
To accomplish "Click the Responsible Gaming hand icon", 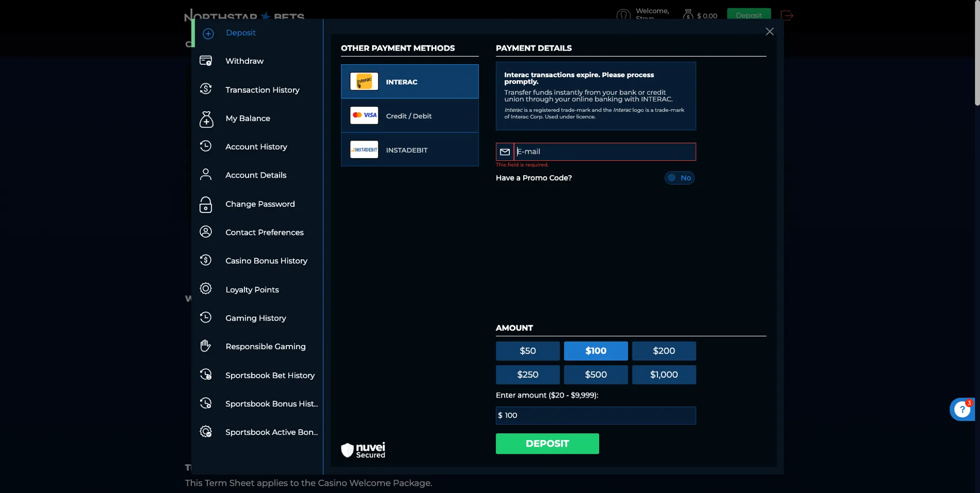I will point(206,347).
